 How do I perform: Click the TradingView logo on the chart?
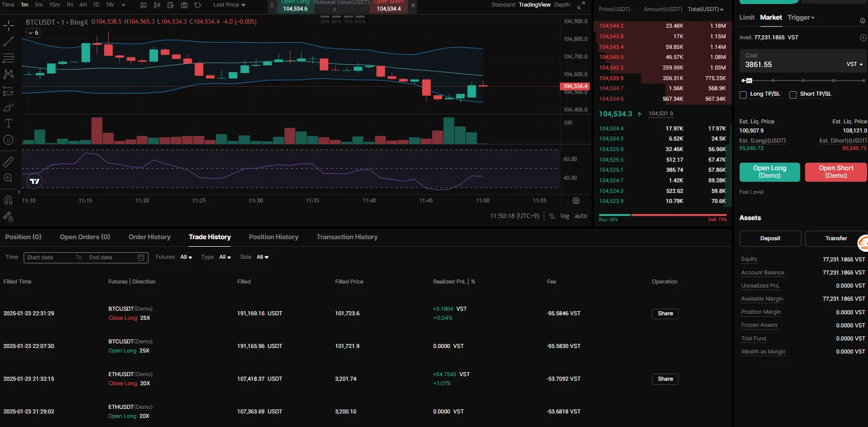coord(35,181)
